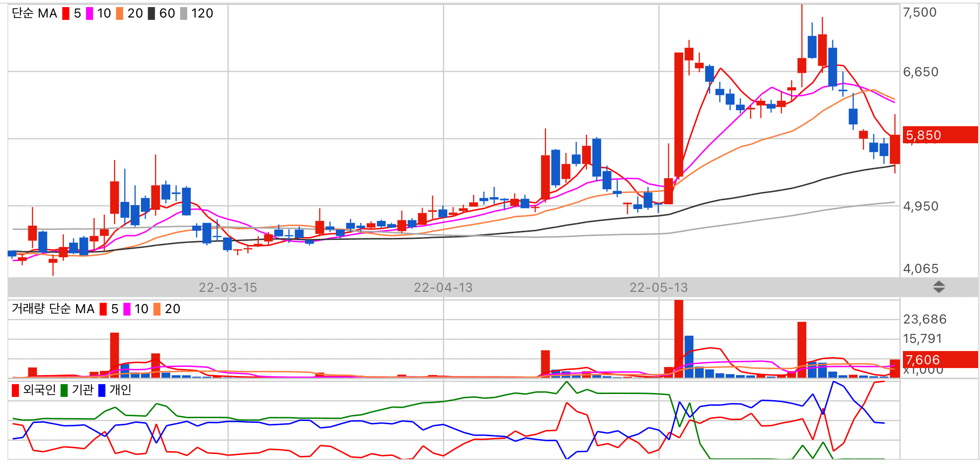The image size is (980, 464).
Task: Click the 4,950 price axis label
Action: click(921, 206)
